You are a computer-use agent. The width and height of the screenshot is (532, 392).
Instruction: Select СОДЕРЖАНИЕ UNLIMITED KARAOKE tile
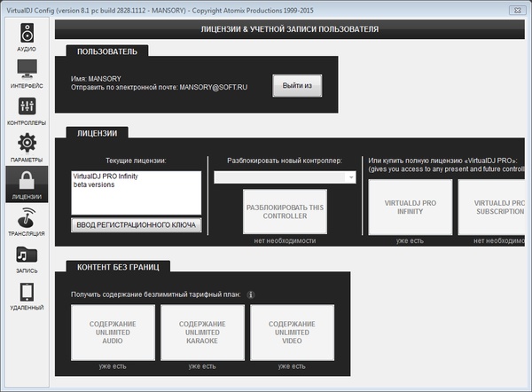pos(202,333)
